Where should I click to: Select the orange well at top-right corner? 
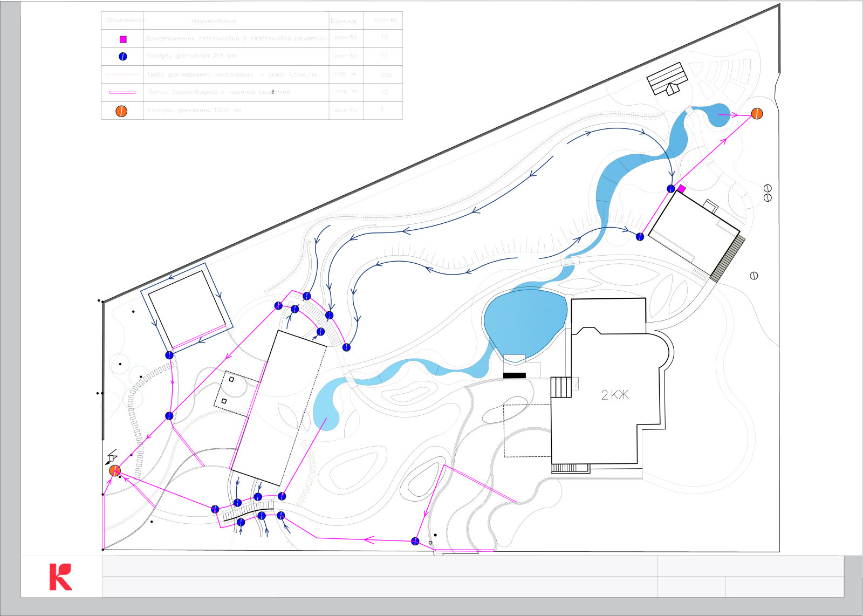tap(757, 114)
